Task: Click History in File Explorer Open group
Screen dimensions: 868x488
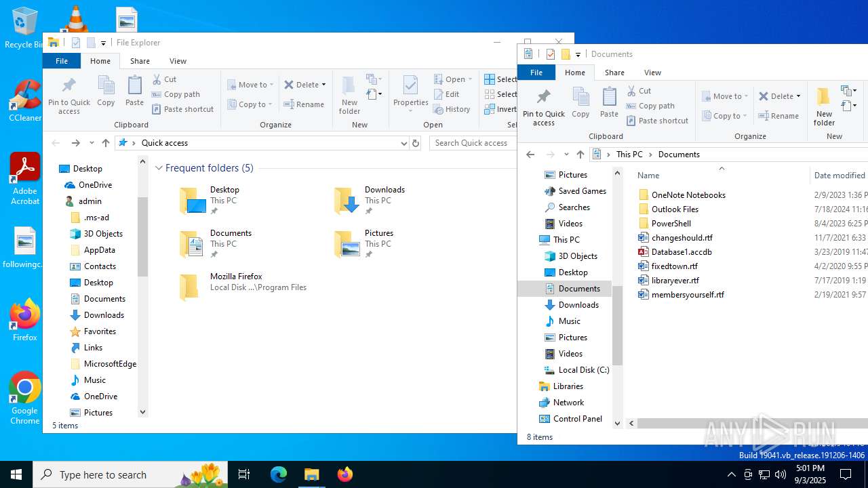Action: pos(451,109)
